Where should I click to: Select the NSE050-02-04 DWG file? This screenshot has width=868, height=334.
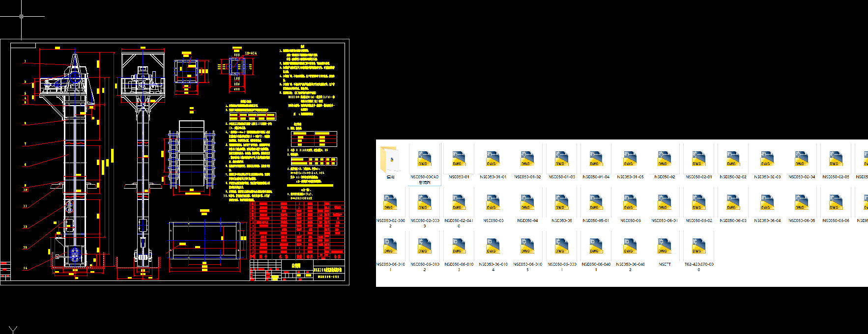coord(802,163)
